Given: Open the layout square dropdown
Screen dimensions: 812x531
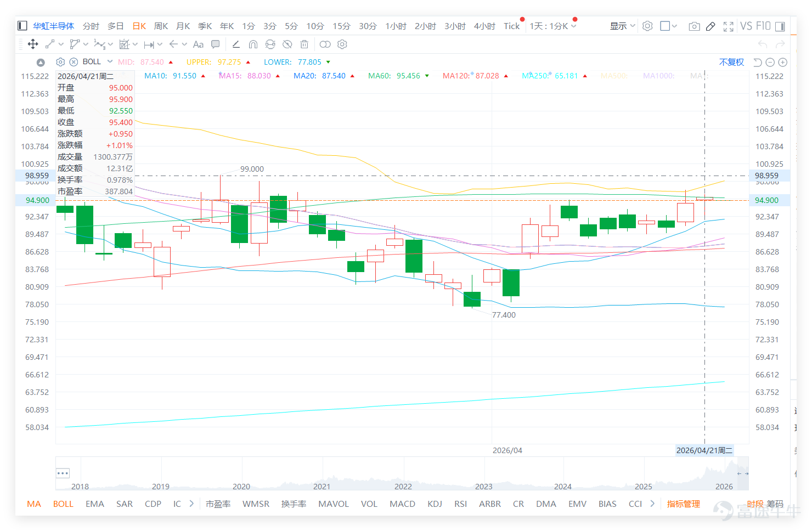Looking at the screenshot, I should (669, 26).
